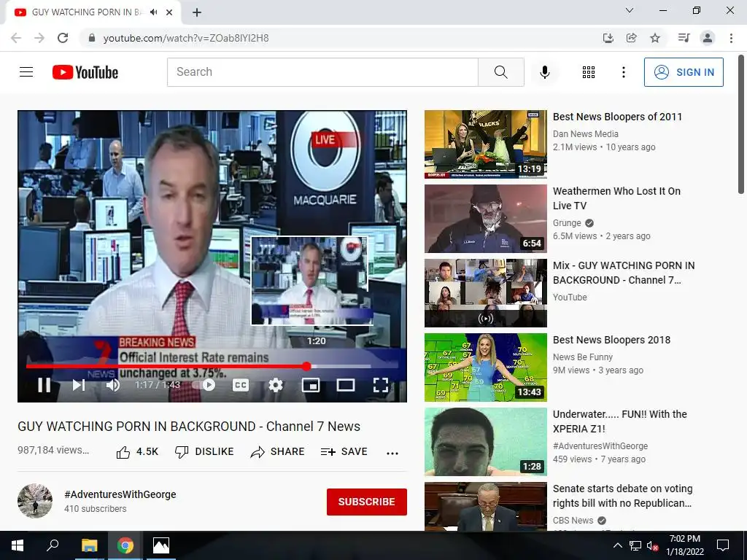Open the Chrome three-dot menu
Screen dimensions: 747x560
[731, 38]
